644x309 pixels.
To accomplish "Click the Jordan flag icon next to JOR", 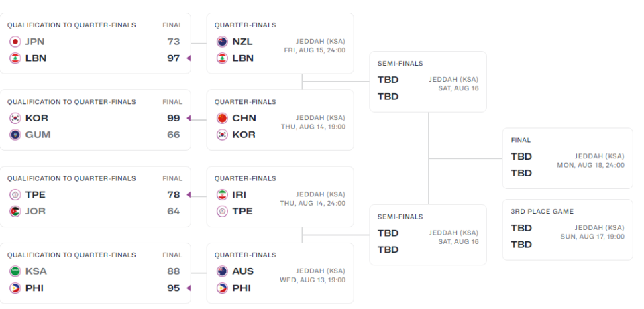I will click(x=15, y=211).
